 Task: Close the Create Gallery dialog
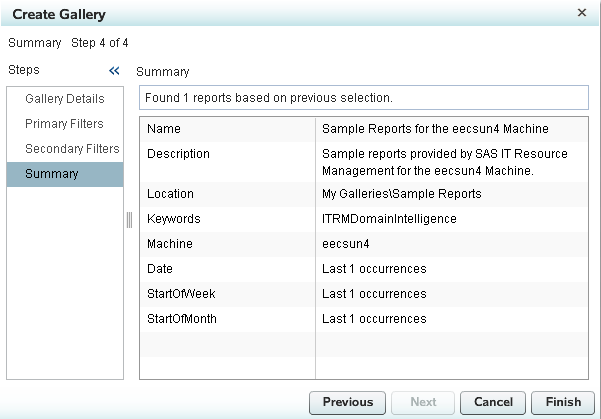tap(581, 13)
